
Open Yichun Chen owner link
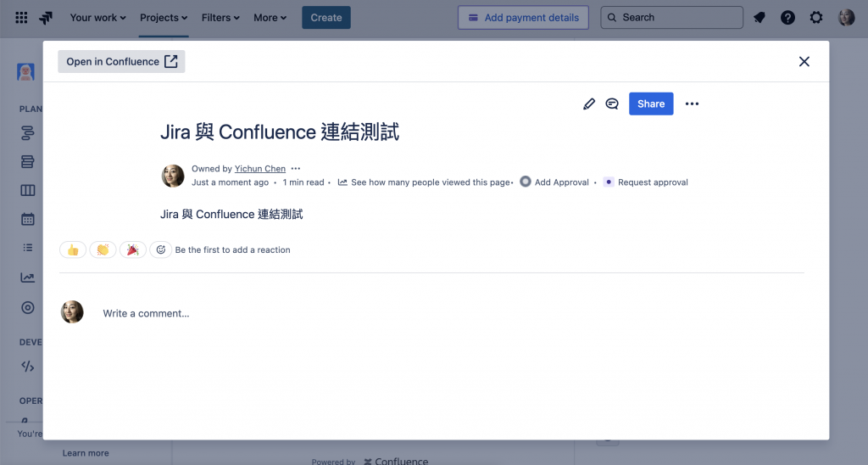click(x=259, y=169)
